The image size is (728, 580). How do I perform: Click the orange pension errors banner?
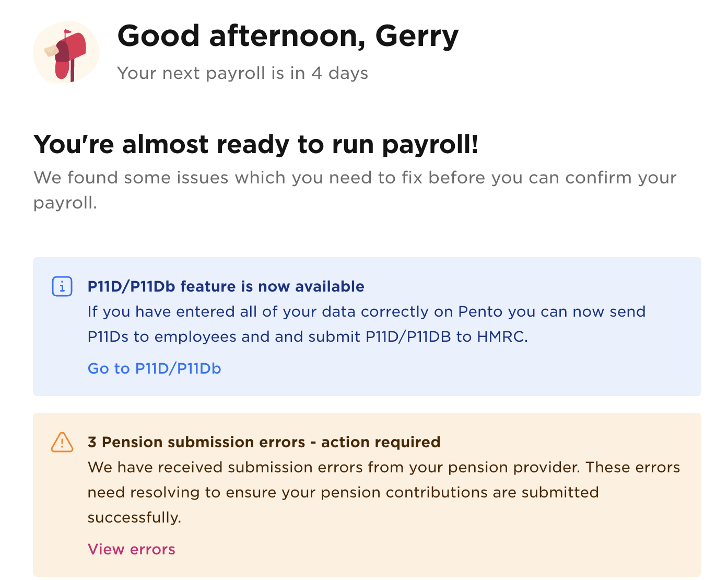367,495
